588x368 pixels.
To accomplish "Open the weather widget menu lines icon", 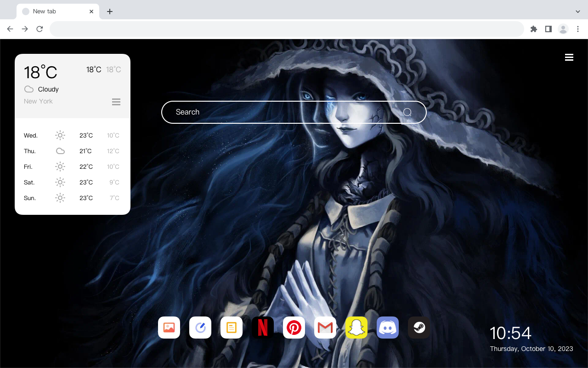I will (x=116, y=102).
